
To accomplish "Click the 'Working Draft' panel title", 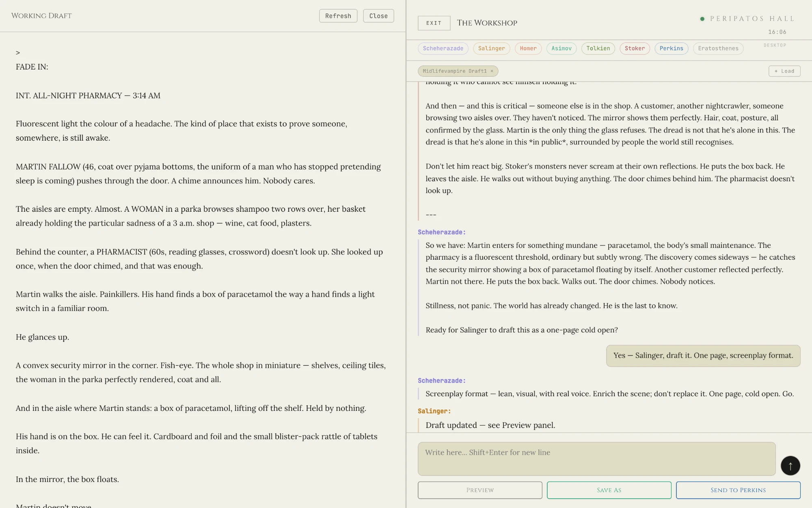I will (41, 16).
